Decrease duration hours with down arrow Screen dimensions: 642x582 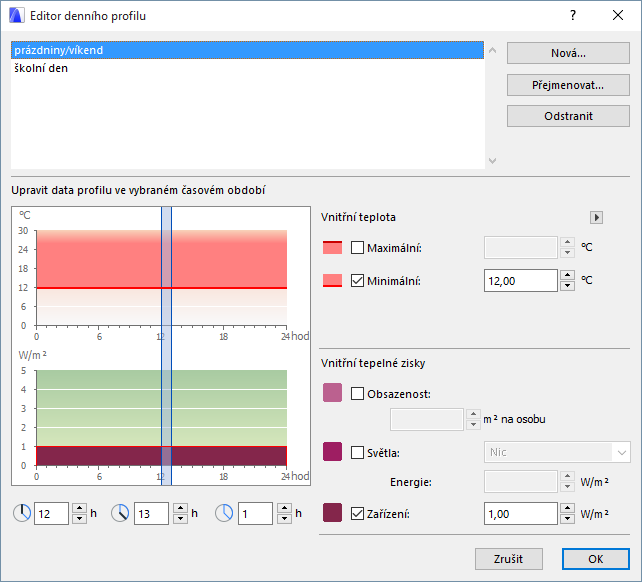(x=284, y=519)
